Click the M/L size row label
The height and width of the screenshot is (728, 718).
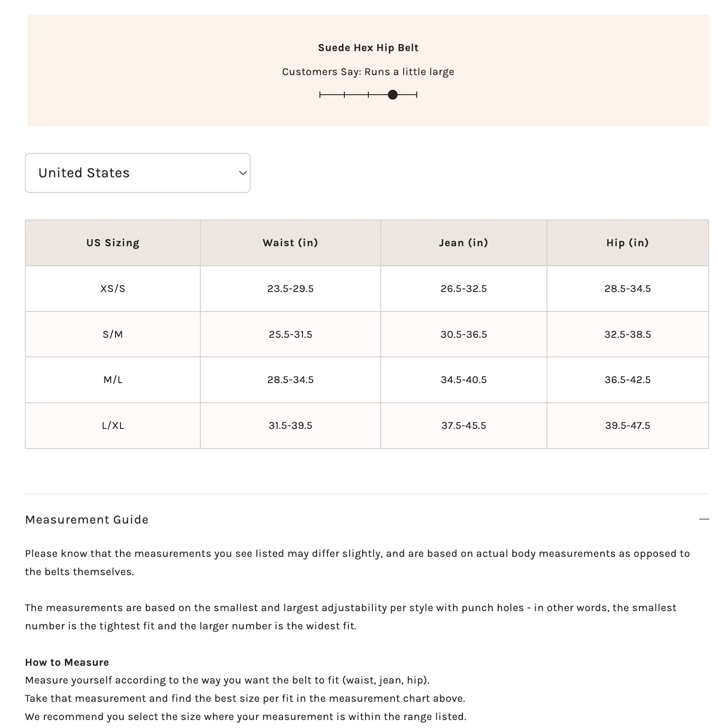click(x=113, y=380)
